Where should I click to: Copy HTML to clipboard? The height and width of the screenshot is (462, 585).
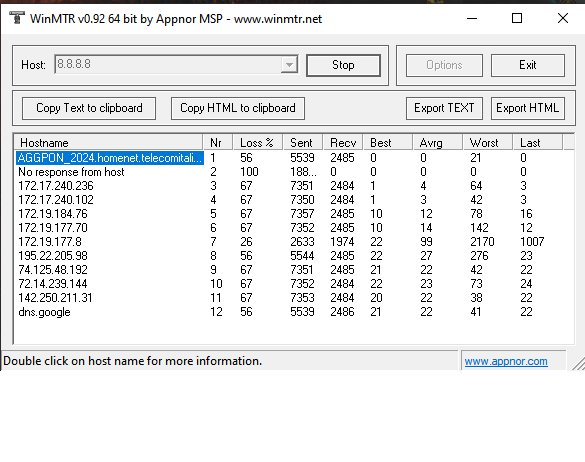pos(238,108)
